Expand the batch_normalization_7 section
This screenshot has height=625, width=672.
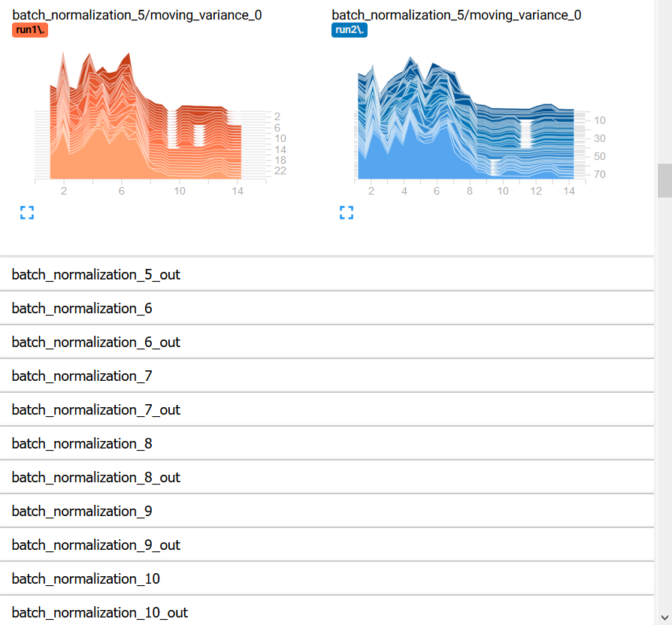click(x=327, y=376)
